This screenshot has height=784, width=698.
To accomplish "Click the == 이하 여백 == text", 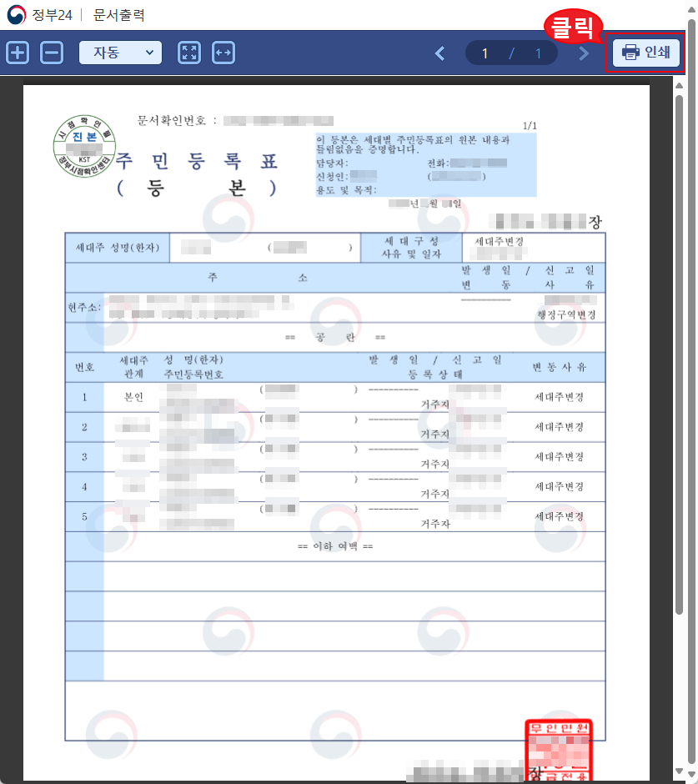I will pyautogui.click(x=335, y=546).
